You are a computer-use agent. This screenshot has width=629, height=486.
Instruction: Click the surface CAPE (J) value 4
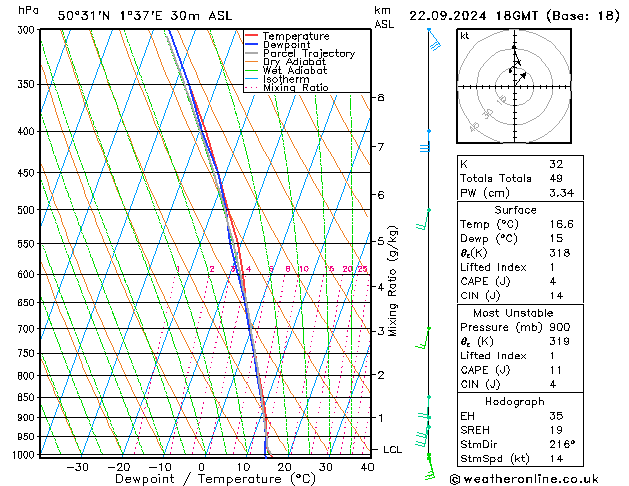coord(553,281)
